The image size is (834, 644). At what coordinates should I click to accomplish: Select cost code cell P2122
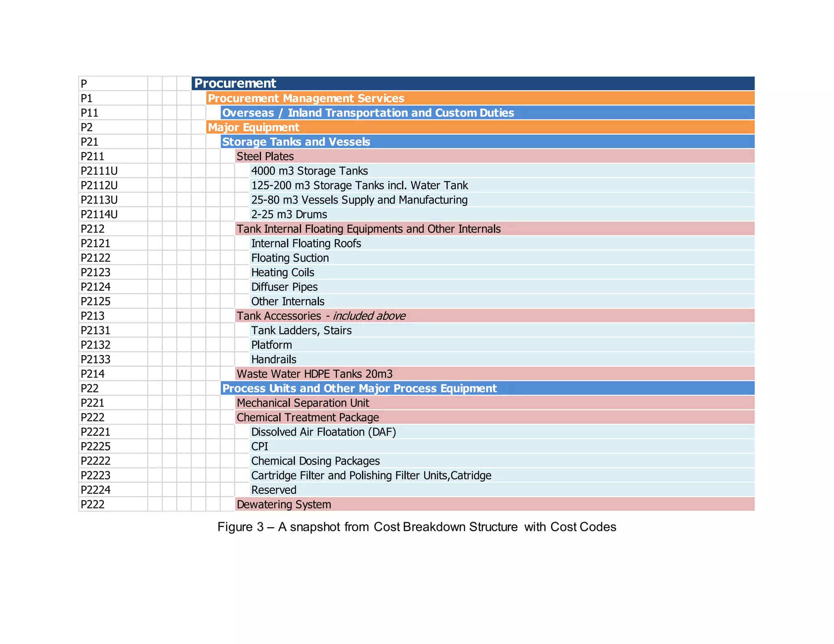tap(113, 258)
